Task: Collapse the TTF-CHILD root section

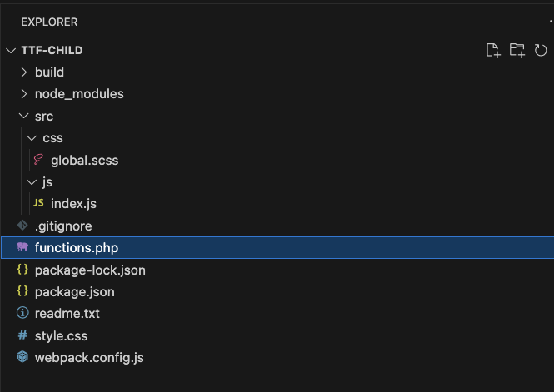Action: point(11,50)
